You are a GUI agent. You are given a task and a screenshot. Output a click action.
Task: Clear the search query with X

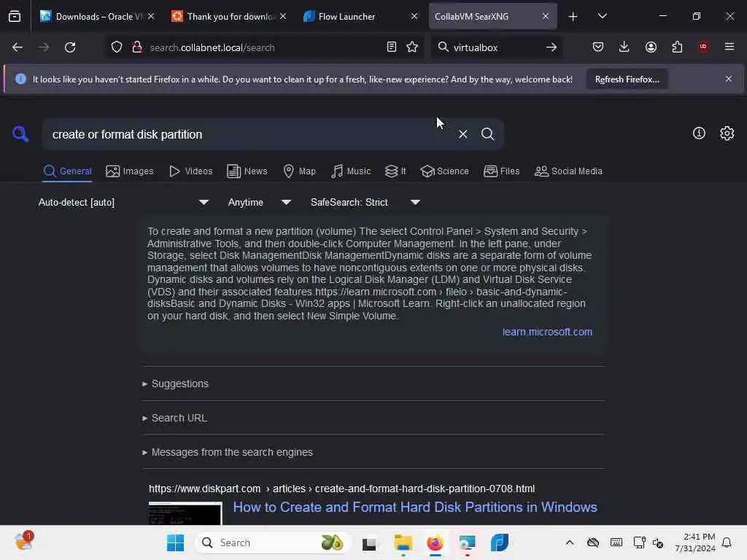pyautogui.click(x=462, y=134)
